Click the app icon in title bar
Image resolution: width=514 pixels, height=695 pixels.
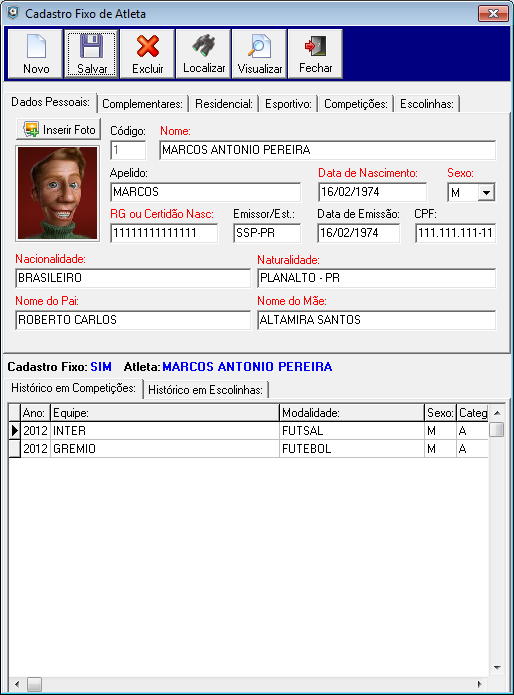coord(13,13)
